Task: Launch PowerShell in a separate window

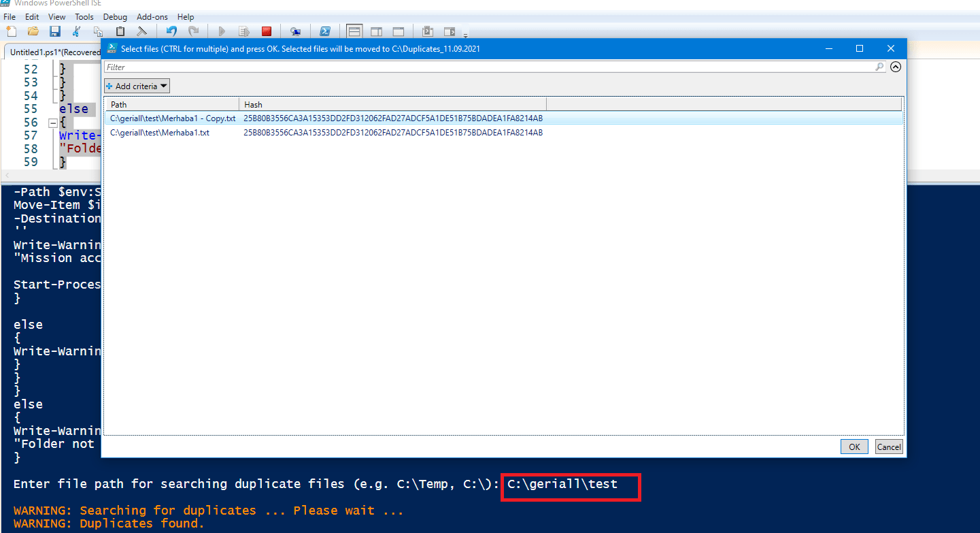Action: coord(325,31)
